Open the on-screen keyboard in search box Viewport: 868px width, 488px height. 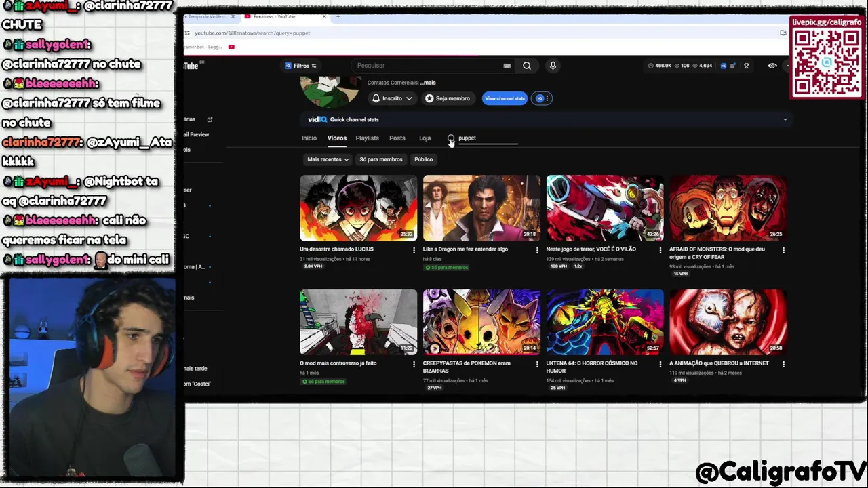(507, 66)
